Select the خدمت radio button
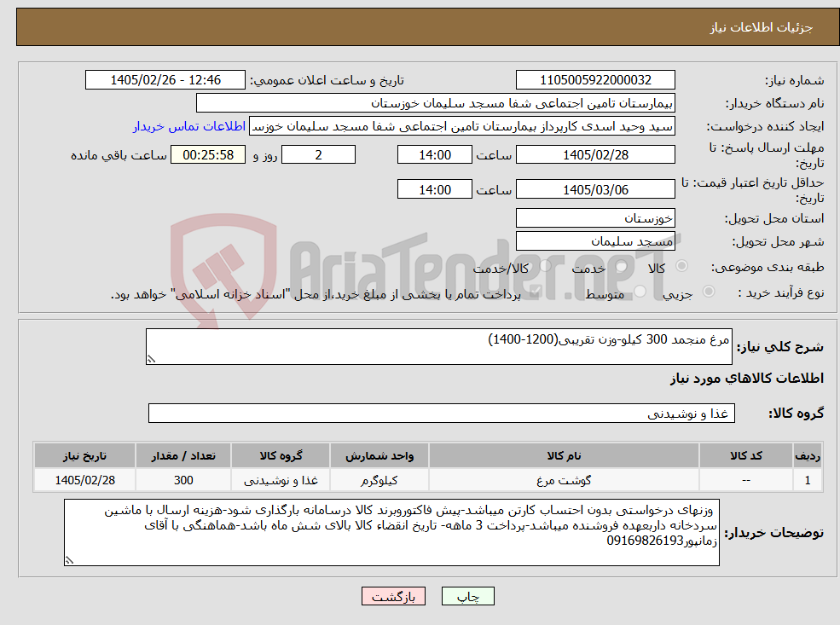The height and width of the screenshot is (625, 840). [x=622, y=266]
